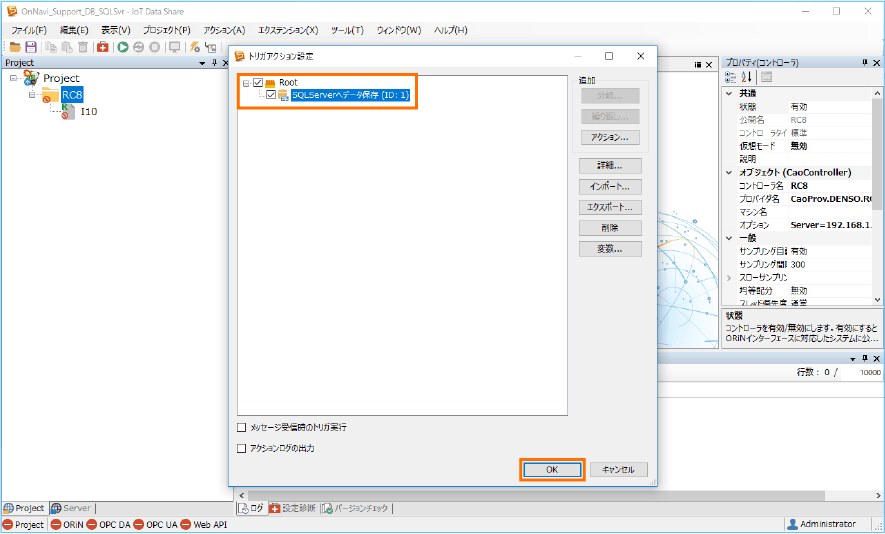885x534 pixels.
Task: Toggle the SQLServerへデータ保存 action checkbox
Action: pyautogui.click(x=271, y=95)
